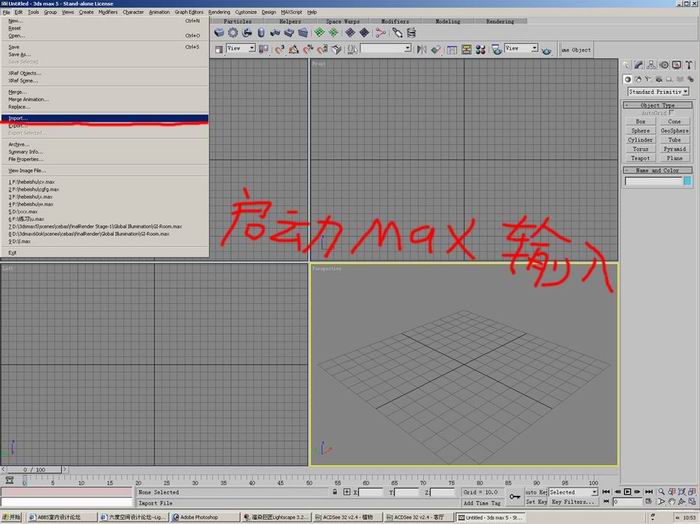Open the Material Editor spheres icon
Image resolution: width=700 pixels, height=524 pixels.
point(481,49)
